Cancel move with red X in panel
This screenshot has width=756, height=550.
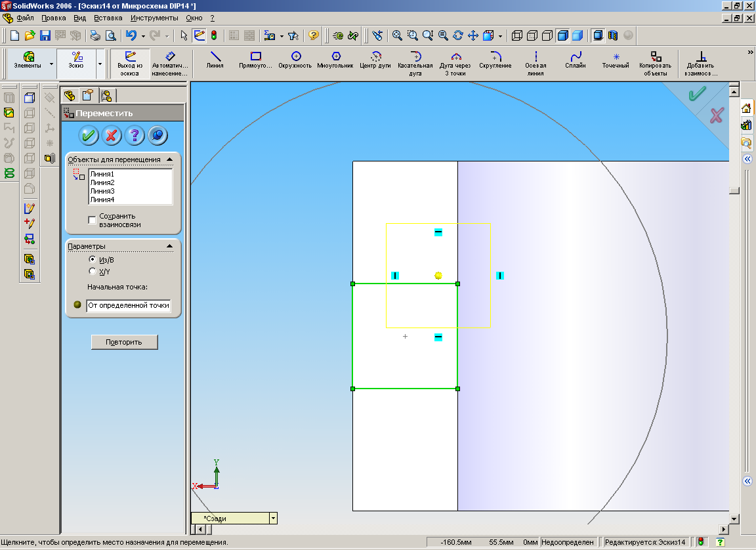(112, 135)
